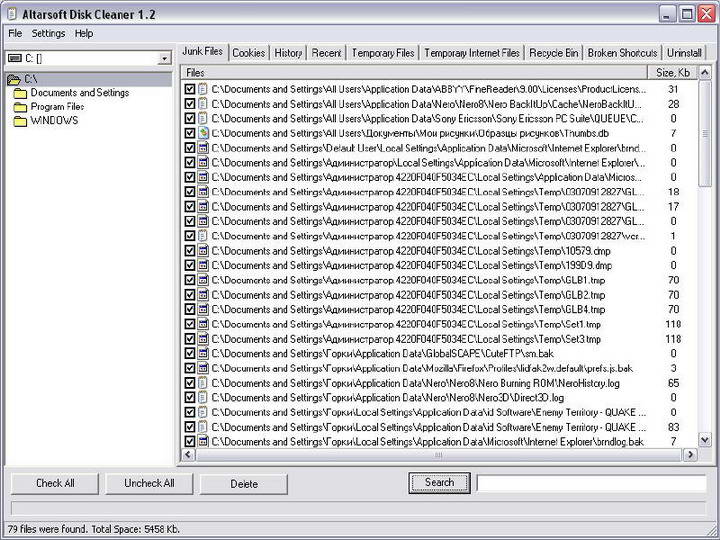Open the Help menu

[84, 34]
